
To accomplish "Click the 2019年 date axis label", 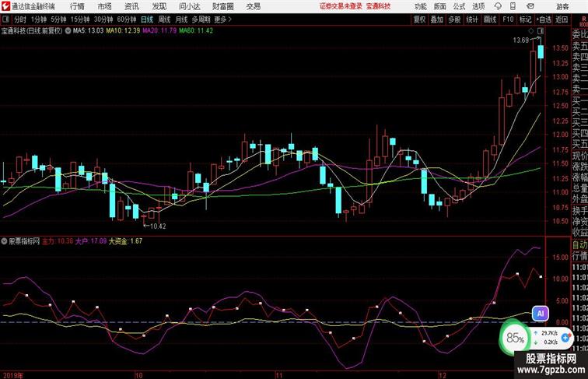I will pos(12,375).
